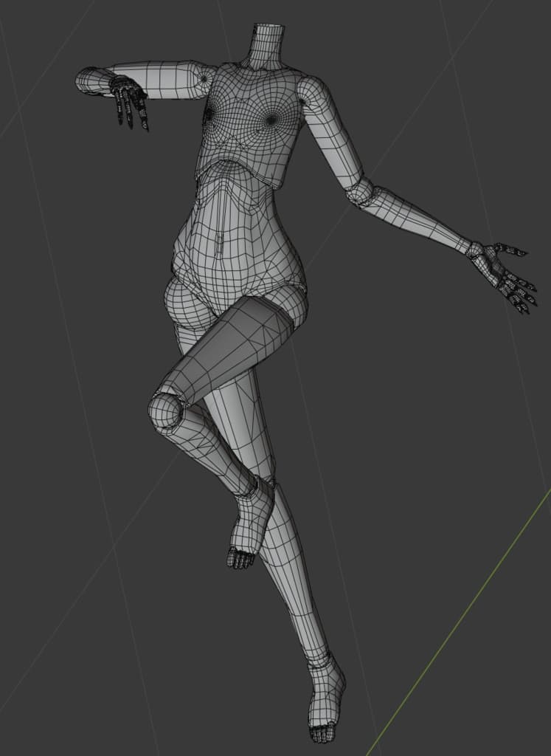The width and height of the screenshot is (551, 756).
Task: Click the drooping hand on the raised arm
Action: pyautogui.click(x=129, y=103)
